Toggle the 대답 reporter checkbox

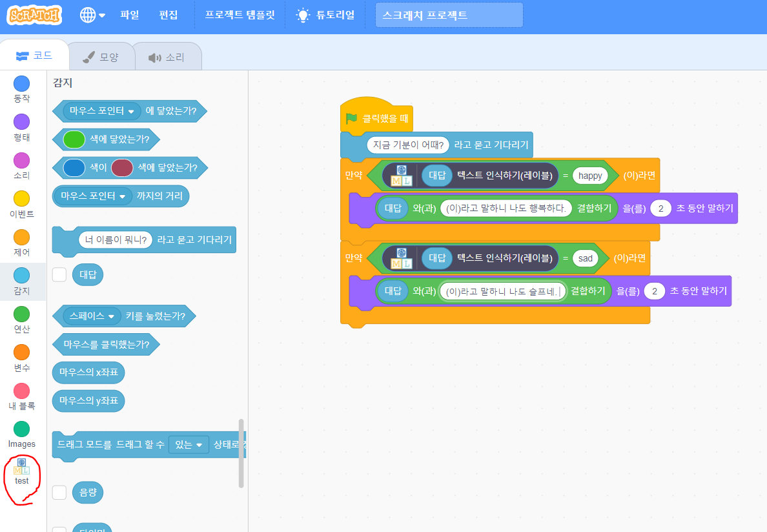59,275
